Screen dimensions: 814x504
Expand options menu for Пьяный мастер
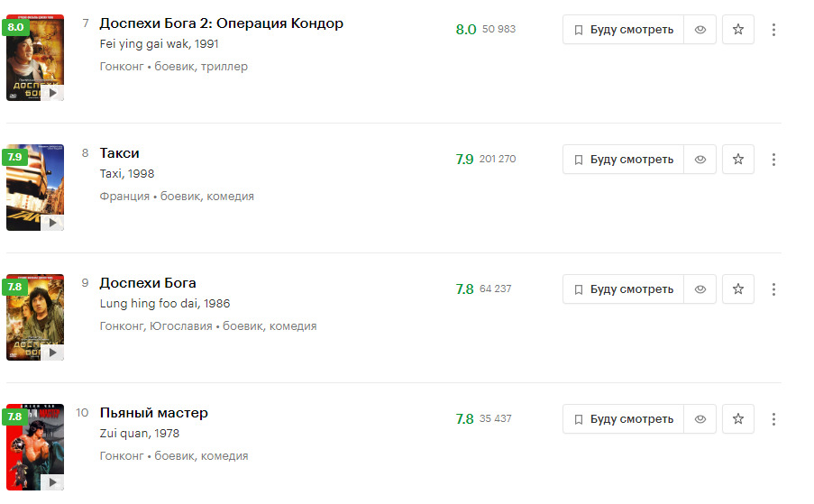click(773, 419)
